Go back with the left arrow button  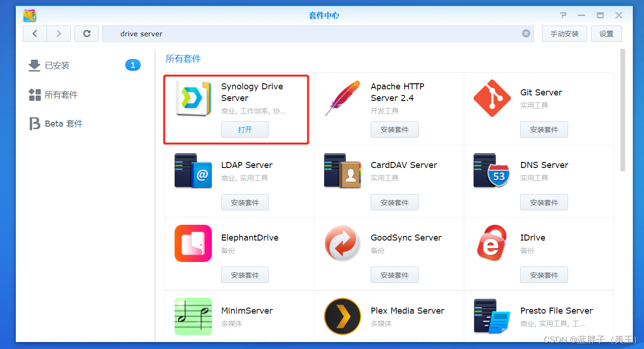[35, 34]
